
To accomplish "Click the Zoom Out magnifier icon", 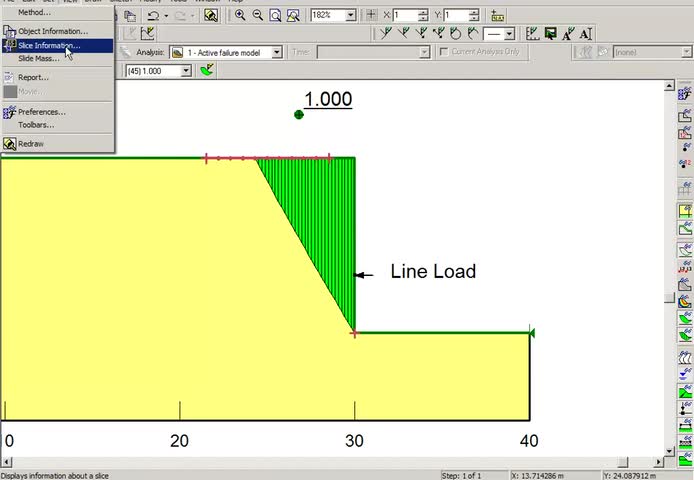I will 258,16.
